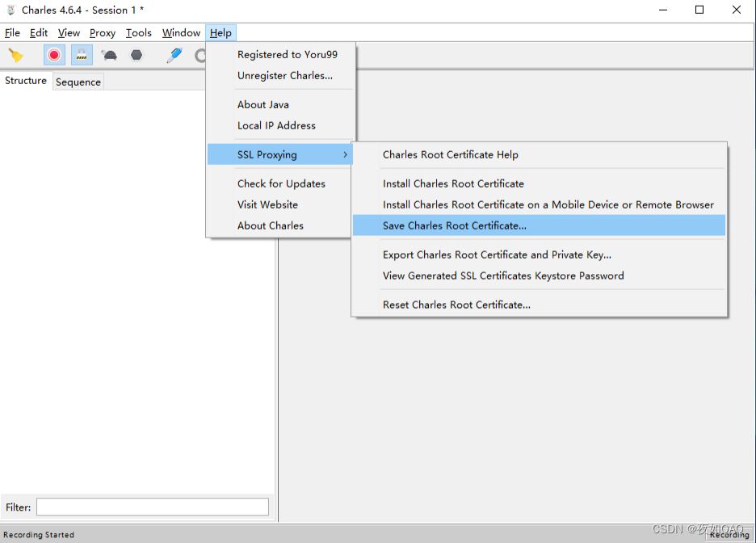This screenshot has height=543, width=756.
Task: Switch to the Sequence tab
Action: pos(78,82)
